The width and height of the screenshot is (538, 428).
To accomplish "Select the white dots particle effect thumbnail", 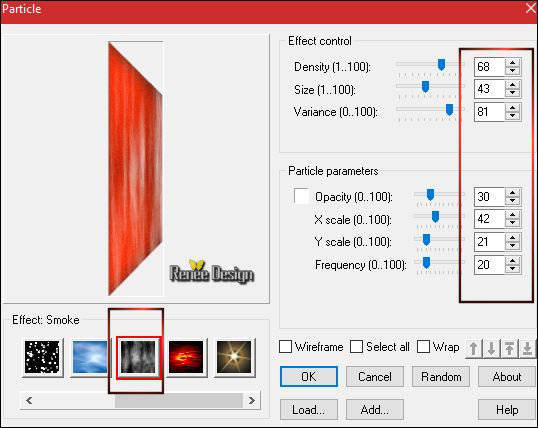I will tap(42, 357).
